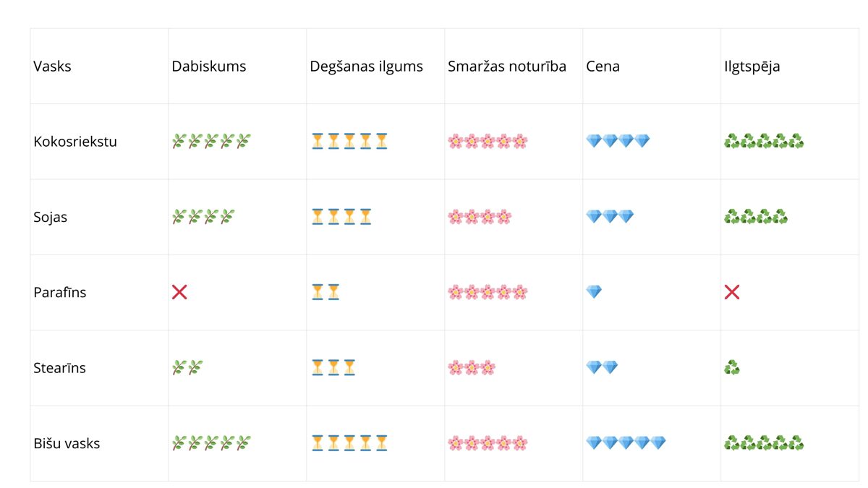
Task: Click the Cena column header
Action: coord(603,67)
